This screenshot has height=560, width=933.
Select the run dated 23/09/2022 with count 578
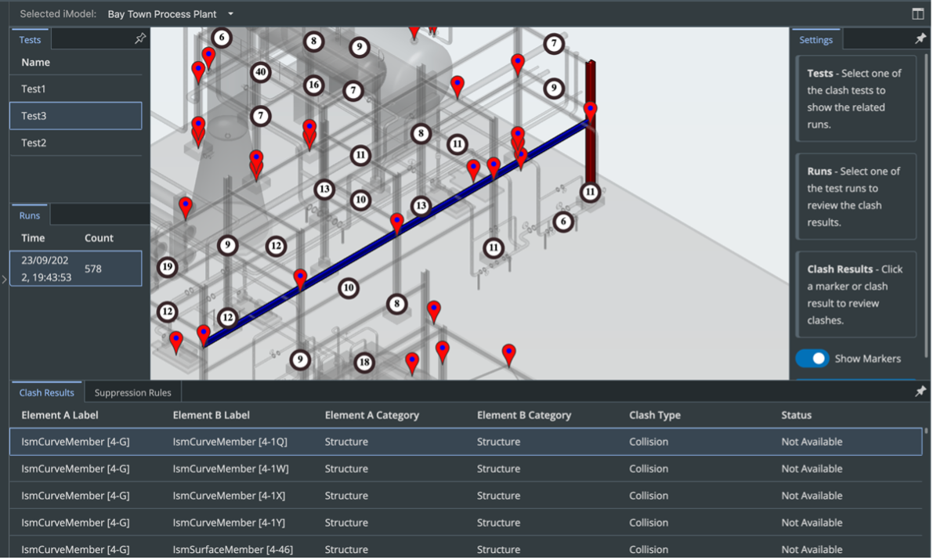[x=75, y=268]
